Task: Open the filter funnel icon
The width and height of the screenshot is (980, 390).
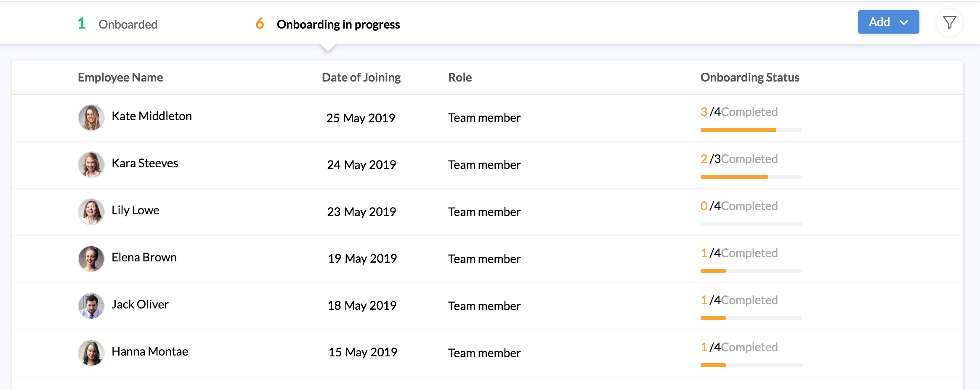Action: pos(949,23)
